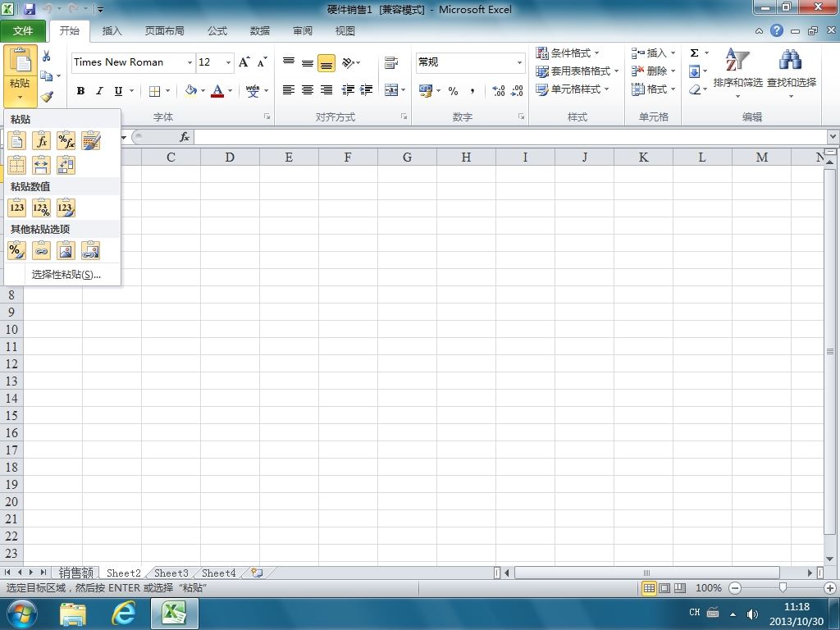Viewport: 840px width, 630px height.
Task: Open number format 常规 dropdown
Action: click(519, 62)
